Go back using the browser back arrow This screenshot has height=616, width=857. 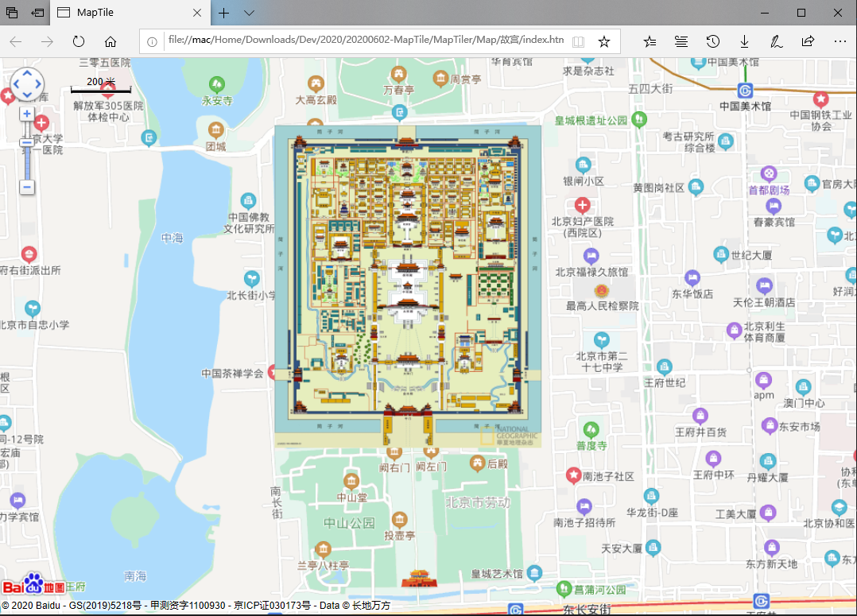[16, 41]
